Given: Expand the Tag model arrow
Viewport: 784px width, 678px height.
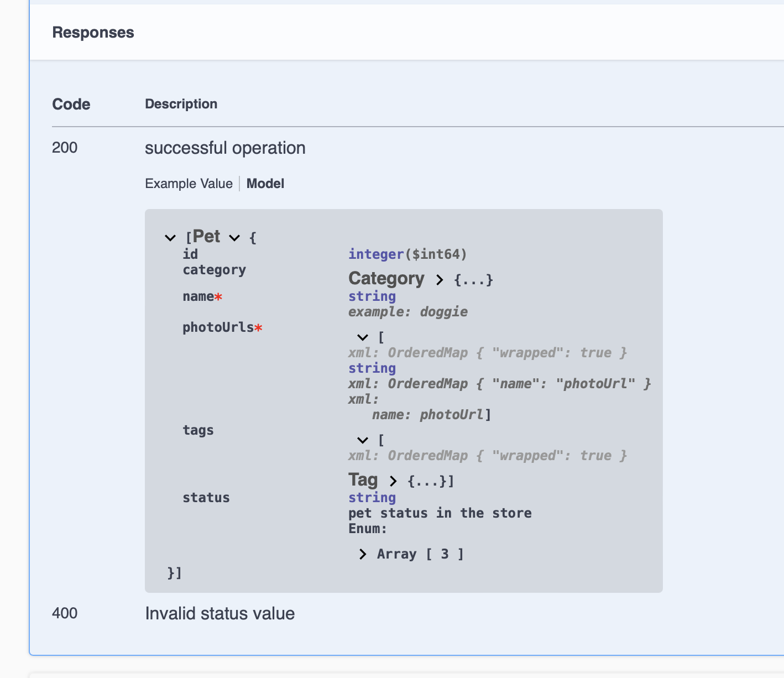Looking at the screenshot, I should [x=393, y=481].
